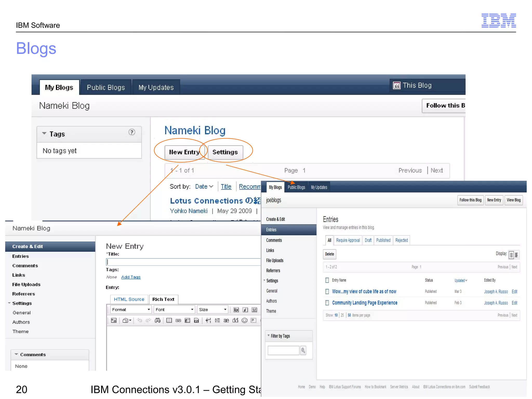This screenshot has height=399, width=532.
Task: Switch to My Updates tab in Nameki Blog
Action: click(156, 87)
